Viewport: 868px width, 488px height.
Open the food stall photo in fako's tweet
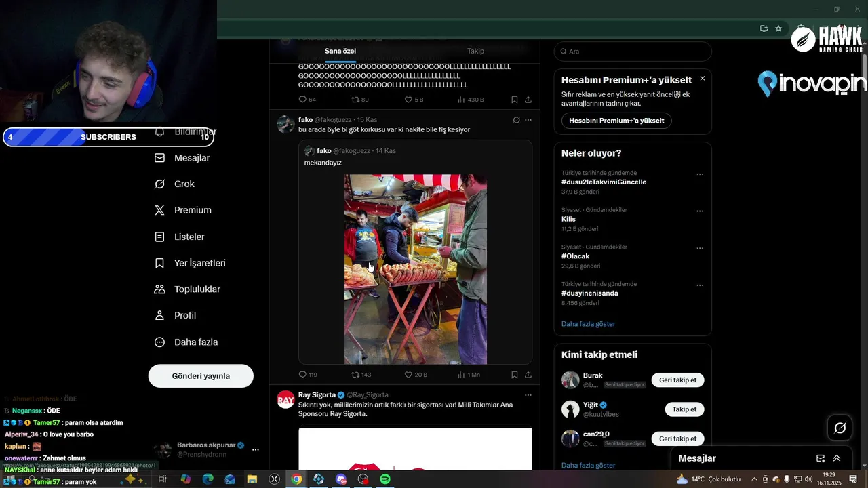(x=416, y=269)
